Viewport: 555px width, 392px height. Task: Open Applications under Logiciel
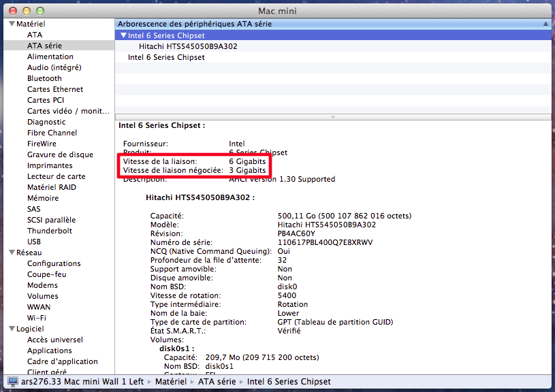pos(50,350)
